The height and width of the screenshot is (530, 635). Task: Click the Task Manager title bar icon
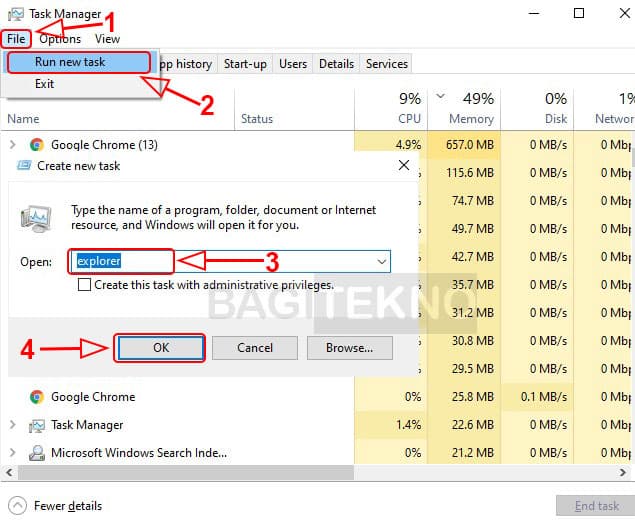tap(15, 14)
